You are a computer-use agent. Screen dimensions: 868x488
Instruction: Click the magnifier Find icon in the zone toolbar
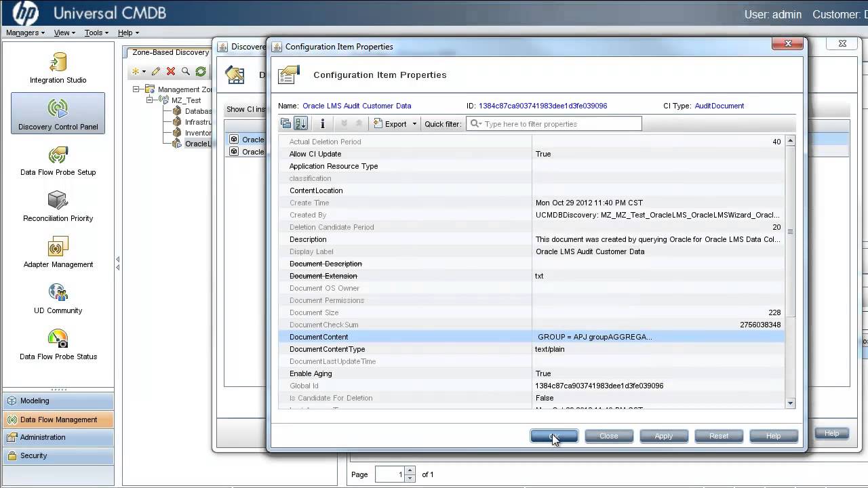tap(185, 71)
